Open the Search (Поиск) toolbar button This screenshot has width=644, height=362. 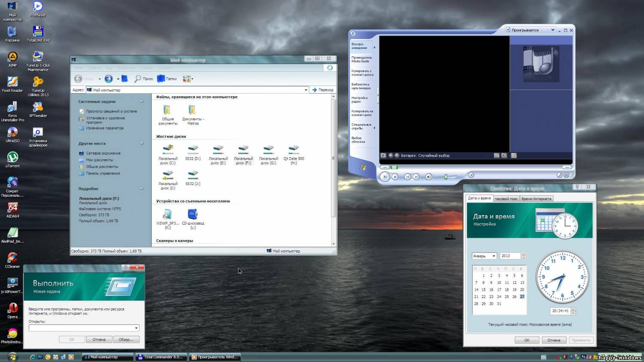(x=144, y=79)
